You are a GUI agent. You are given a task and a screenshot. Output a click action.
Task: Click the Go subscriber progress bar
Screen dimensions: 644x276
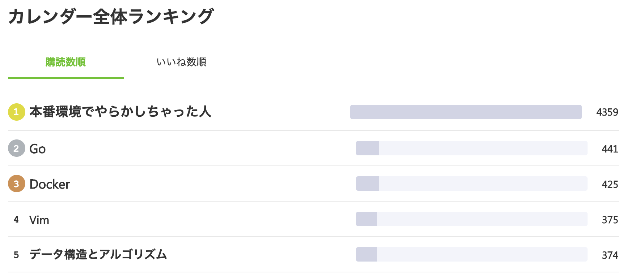pos(471,148)
